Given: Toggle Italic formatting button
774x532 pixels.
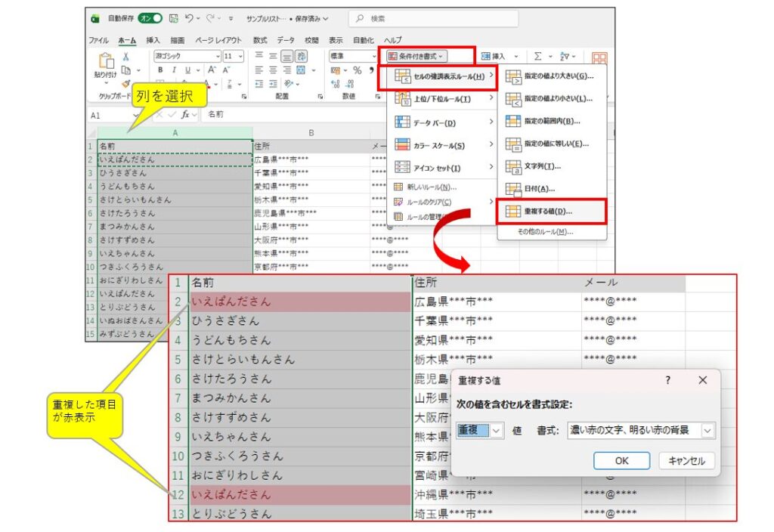Looking at the screenshot, I should 175,70.
